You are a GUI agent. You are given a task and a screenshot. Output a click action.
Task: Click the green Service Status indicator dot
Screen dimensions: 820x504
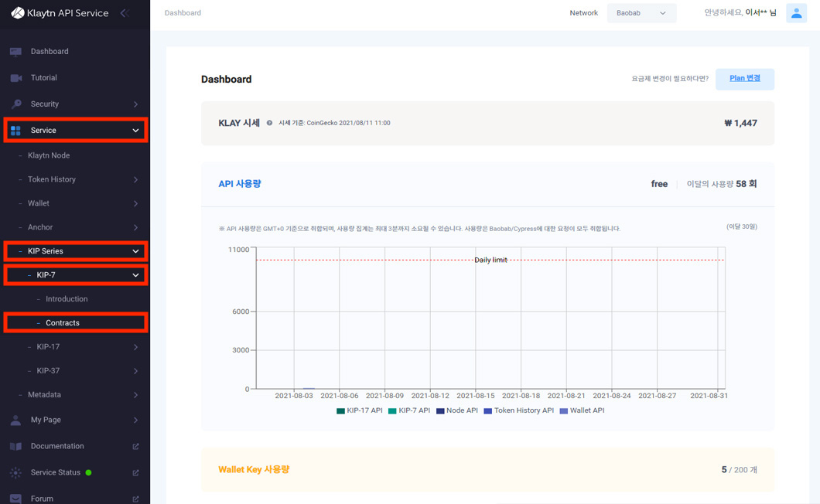88,472
